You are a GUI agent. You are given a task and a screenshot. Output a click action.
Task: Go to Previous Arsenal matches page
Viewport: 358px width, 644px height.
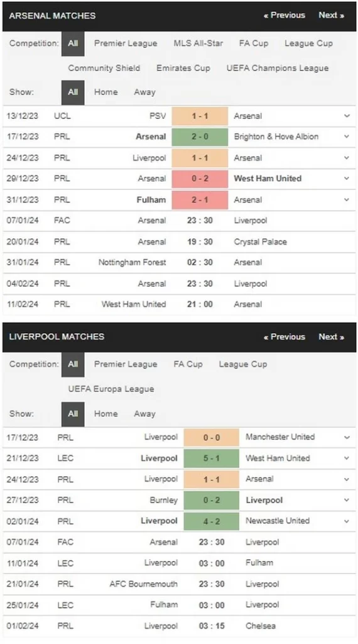[284, 15]
